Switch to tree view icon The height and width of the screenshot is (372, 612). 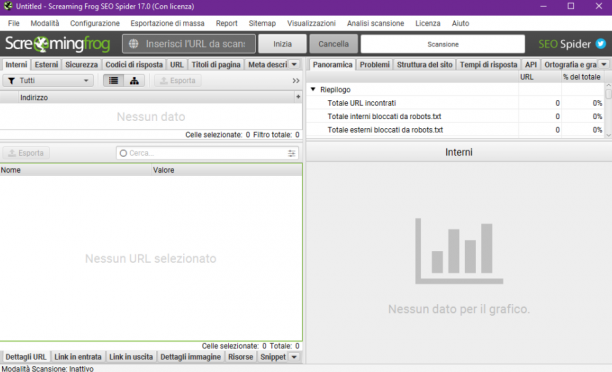[x=134, y=80]
